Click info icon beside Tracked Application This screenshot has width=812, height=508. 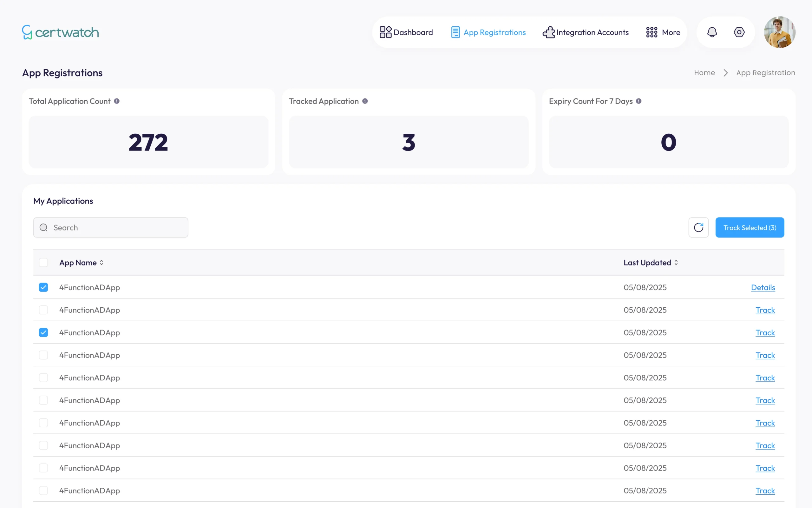click(365, 101)
